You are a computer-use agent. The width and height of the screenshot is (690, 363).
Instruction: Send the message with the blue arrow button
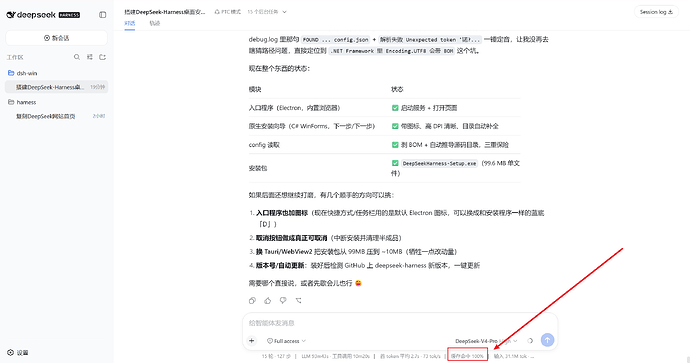(547, 340)
